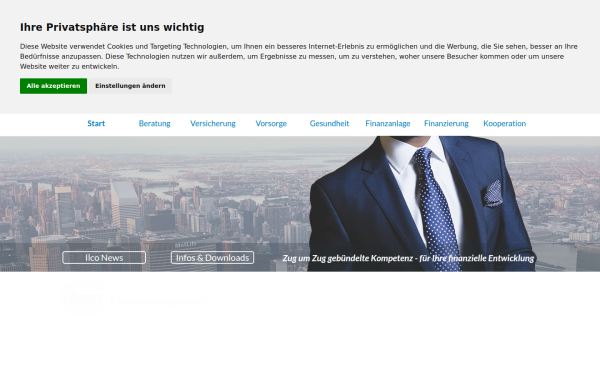The height and width of the screenshot is (375, 600).
Task: Select Vorsorge in the navigation
Action: 271,123
